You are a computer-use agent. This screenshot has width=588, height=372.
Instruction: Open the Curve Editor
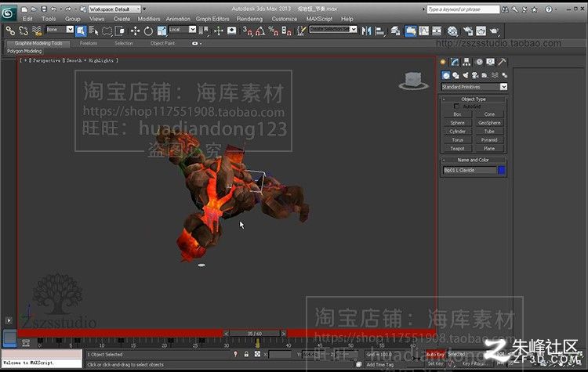(423, 31)
